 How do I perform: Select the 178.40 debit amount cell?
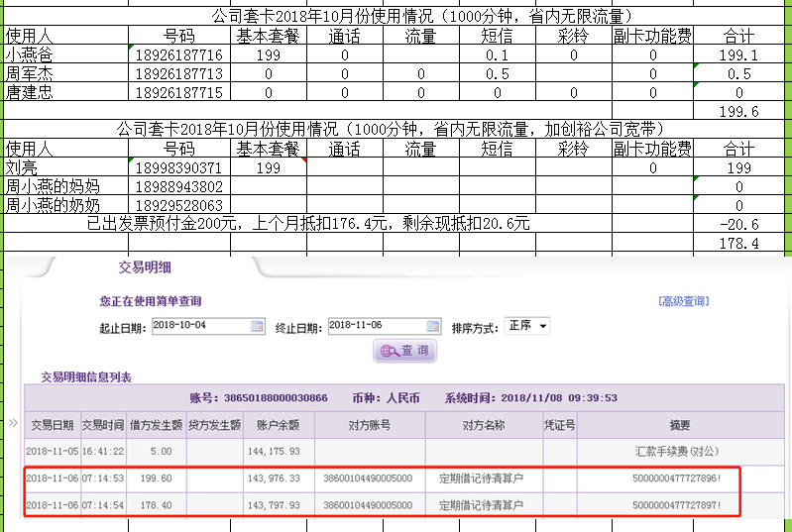point(157,505)
